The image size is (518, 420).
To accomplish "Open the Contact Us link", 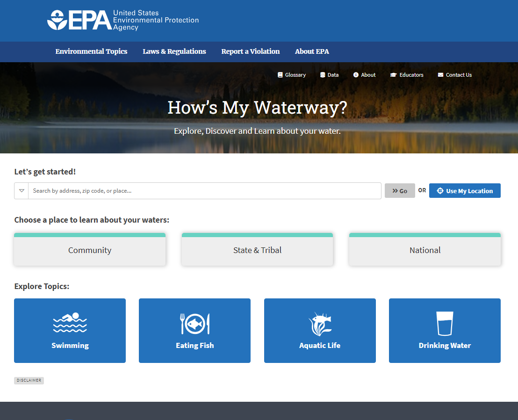I will pos(455,75).
